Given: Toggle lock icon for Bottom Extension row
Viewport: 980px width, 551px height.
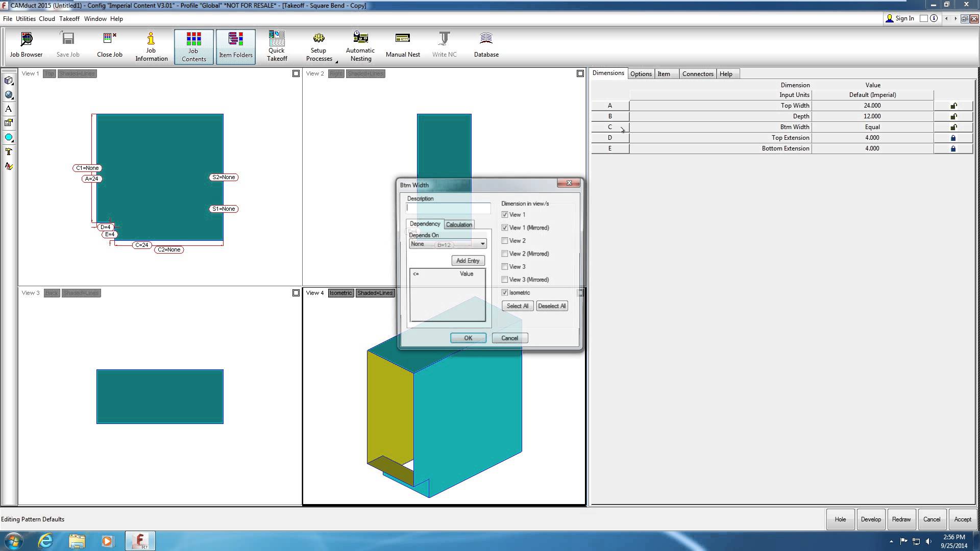Looking at the screenshot, I should 953,148.
